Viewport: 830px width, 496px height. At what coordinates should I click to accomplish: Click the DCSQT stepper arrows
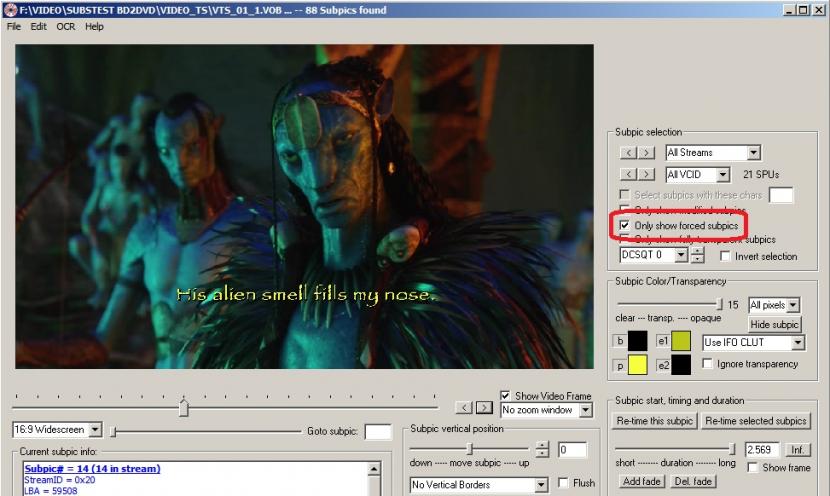[698, 255]
